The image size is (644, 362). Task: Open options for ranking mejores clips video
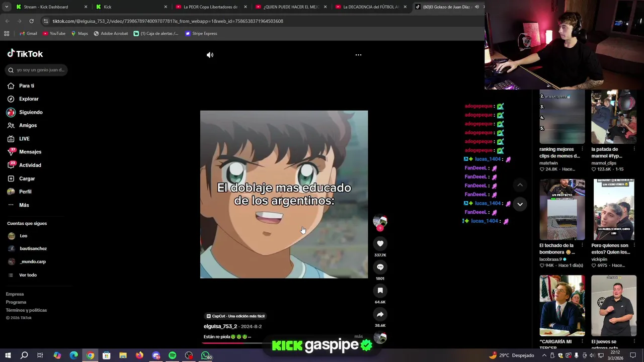click(582, 149)
